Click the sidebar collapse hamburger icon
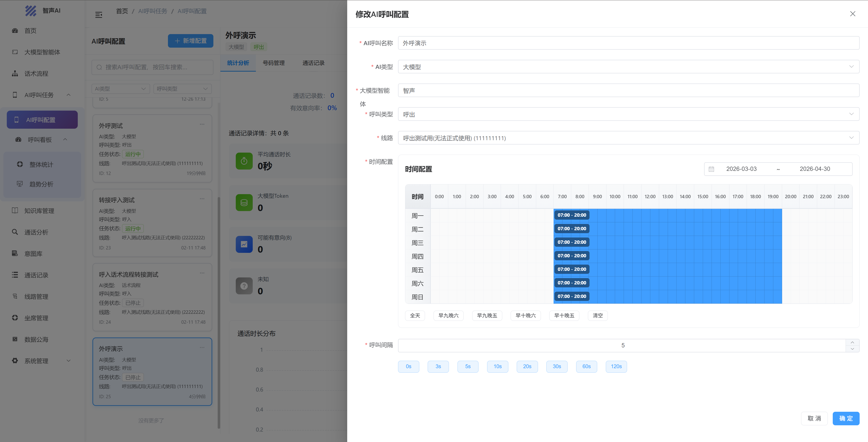Screen dimensions: 868x442 click(99, 15)
